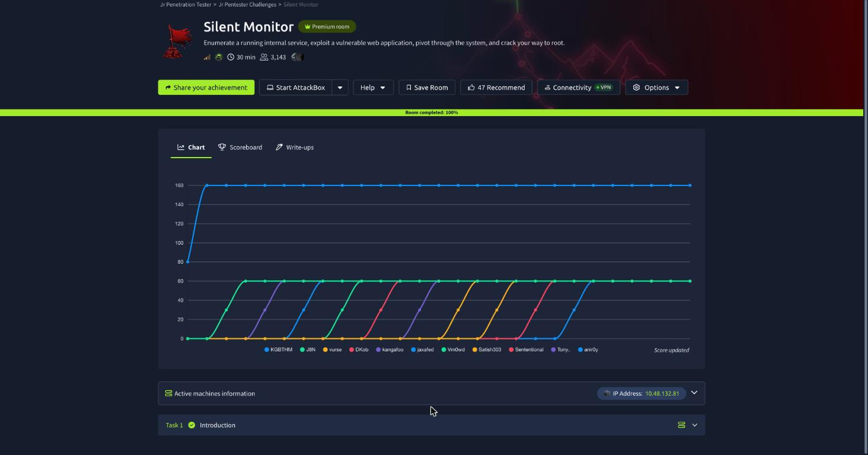Image resolution: width=868 pixels, height=455 pixels.
Task: Toggle the J8N series in chart legend
Action: [x=308, y=350]
